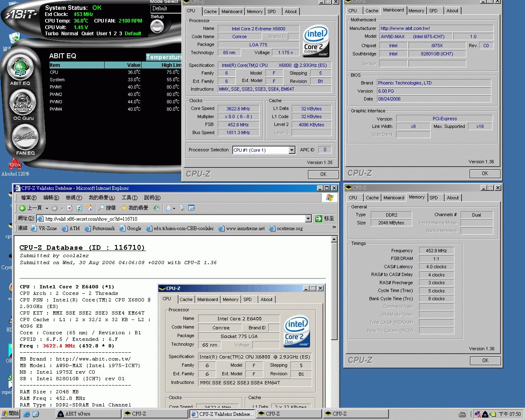Click the Windows flag logo in Internet Explorer

point(329,198)
